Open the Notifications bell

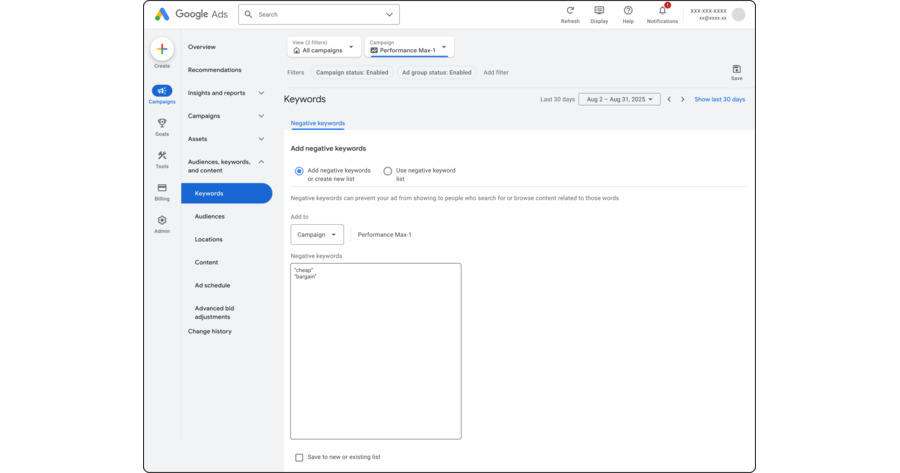662,10
